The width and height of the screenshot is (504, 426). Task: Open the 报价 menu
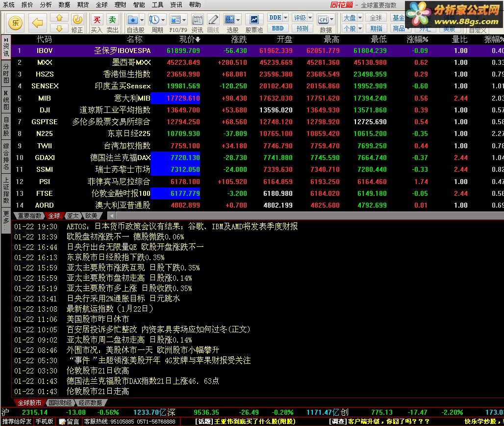click(x=27, y=4)
